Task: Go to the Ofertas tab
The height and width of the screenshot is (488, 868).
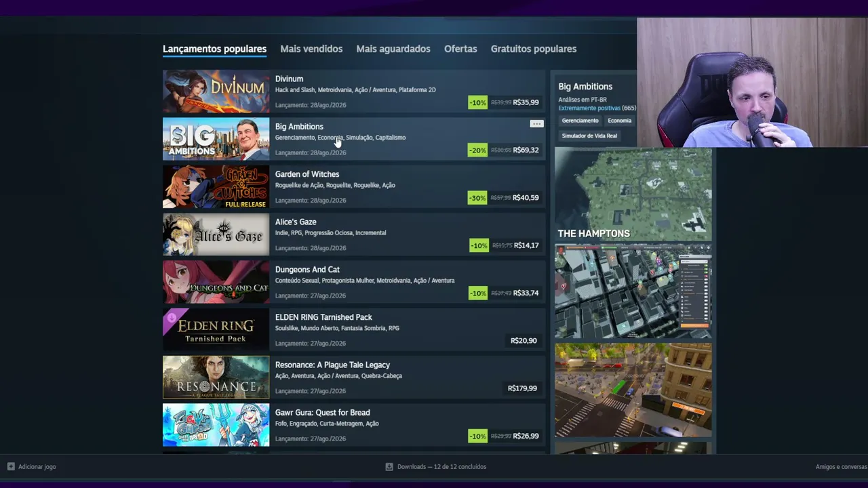Action: [x=460, y=49]
